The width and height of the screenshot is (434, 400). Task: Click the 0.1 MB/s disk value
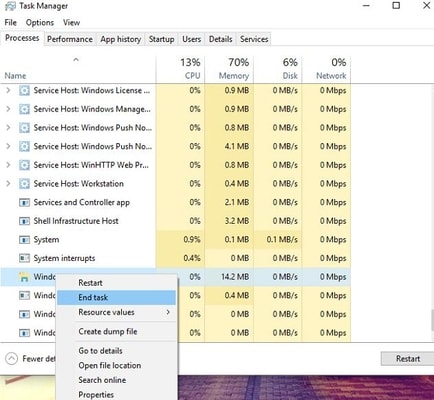(x=282, y=240)
